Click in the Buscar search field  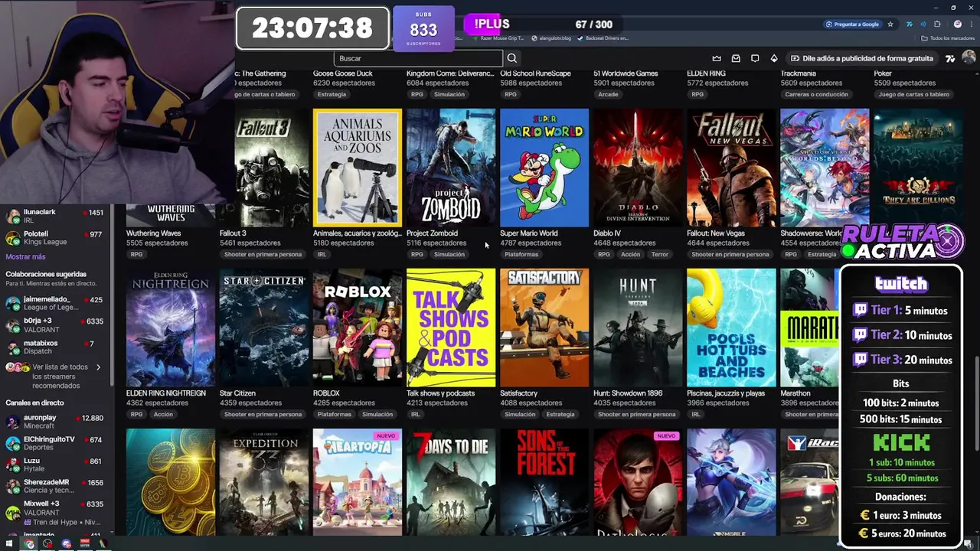click(x=418, y=58)
